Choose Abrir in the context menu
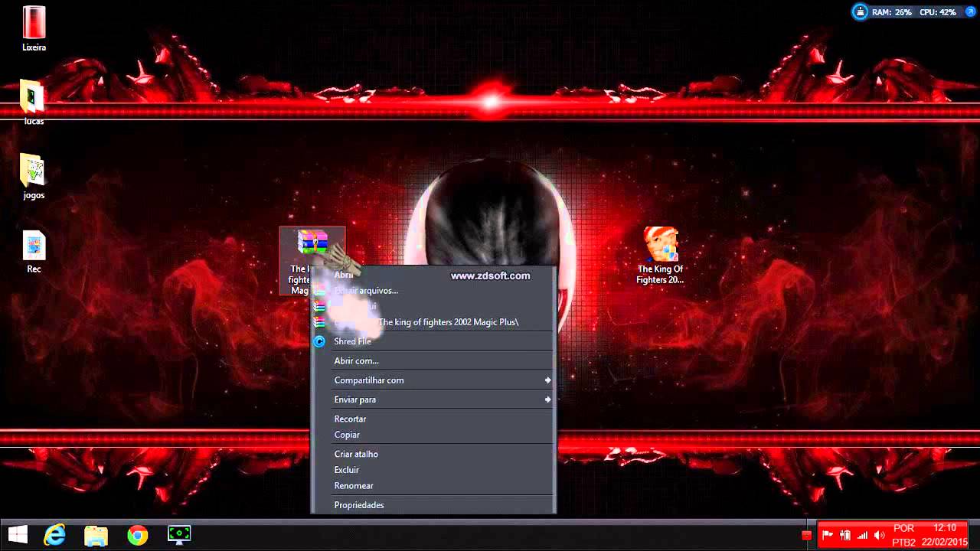The width and height of the screenshot is (980, 551). 433,275
